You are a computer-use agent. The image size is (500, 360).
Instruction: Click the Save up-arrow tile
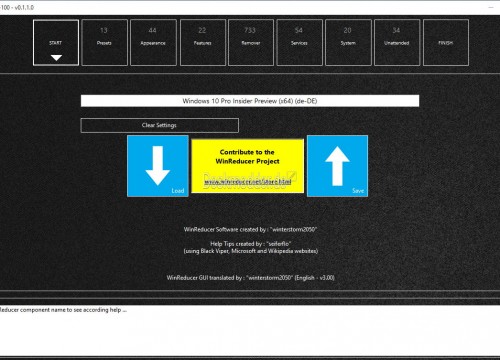[x=337, y=166]
